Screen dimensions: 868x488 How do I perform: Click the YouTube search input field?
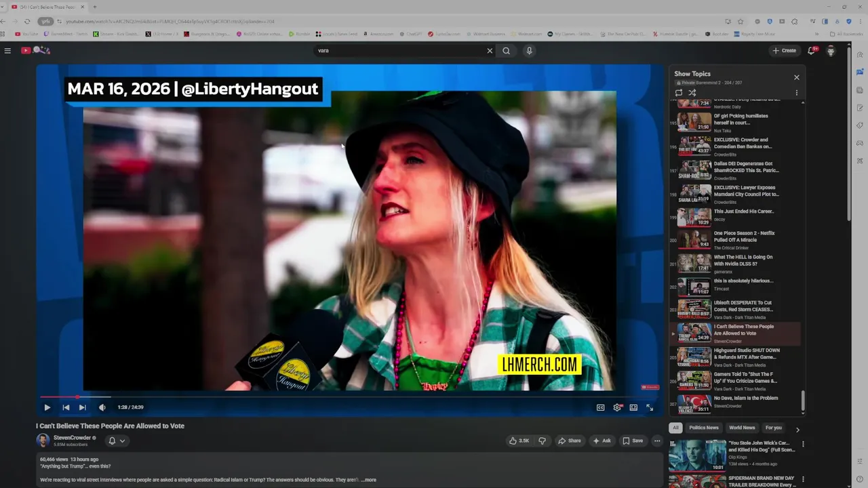pos(400,51)
